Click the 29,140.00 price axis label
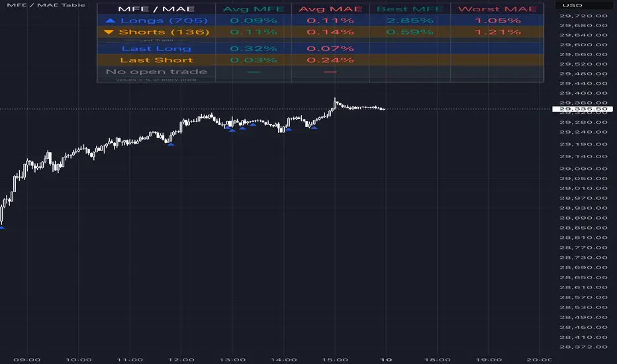 pyautogui.click(x=583, y=156)
